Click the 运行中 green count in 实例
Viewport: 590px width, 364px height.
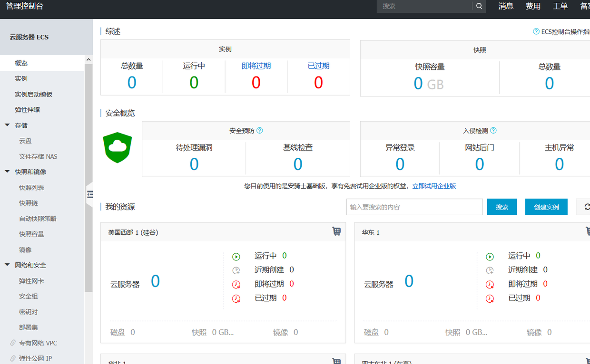[194, 83]
